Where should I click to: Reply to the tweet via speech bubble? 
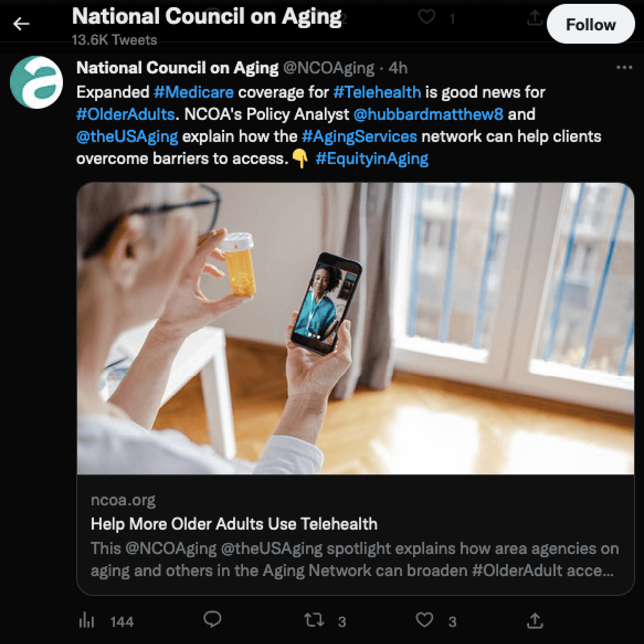212,620
